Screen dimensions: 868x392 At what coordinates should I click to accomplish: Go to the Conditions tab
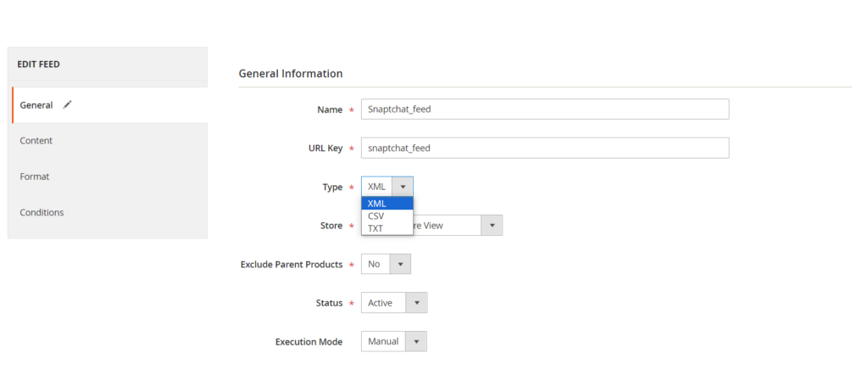(42, 212)
